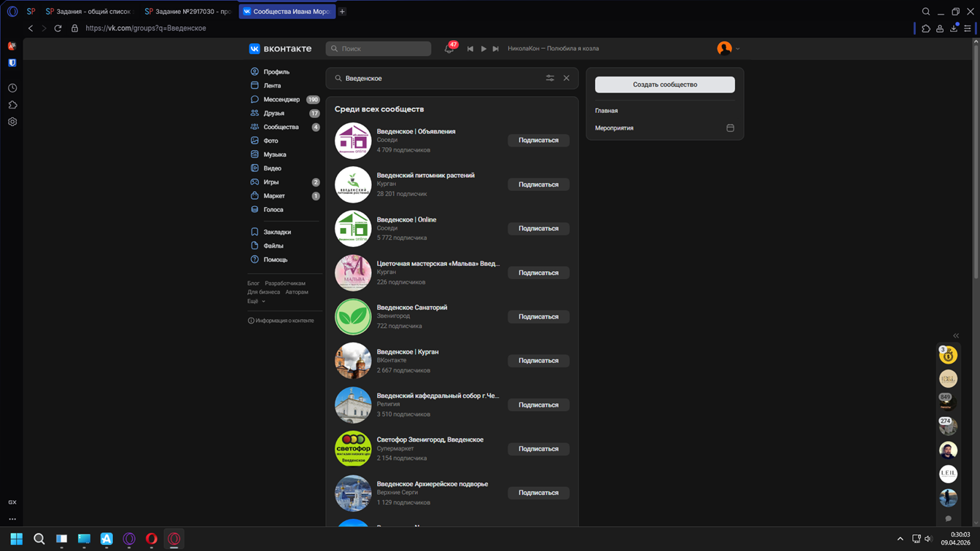Click the ВКонтакте logo
The height and width of the screenshot is (551, 980).
(x=280, y=49)
